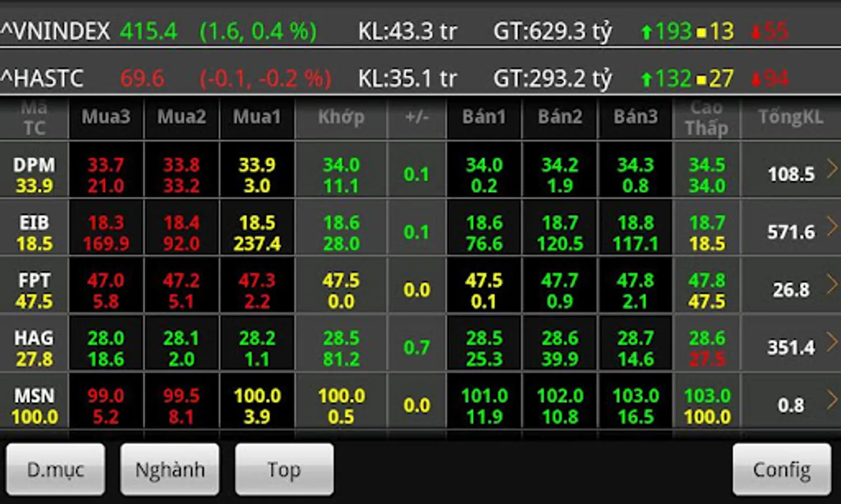Click the VNINDEX volume KL:43.3 tr
The width and height of the screenshot is (841, 504).
pos(408,31)
